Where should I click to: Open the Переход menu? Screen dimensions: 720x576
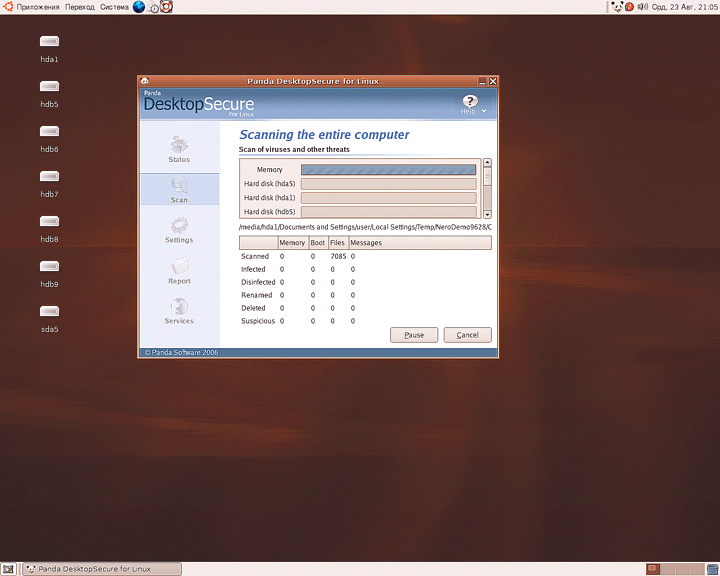click(79, 7)
